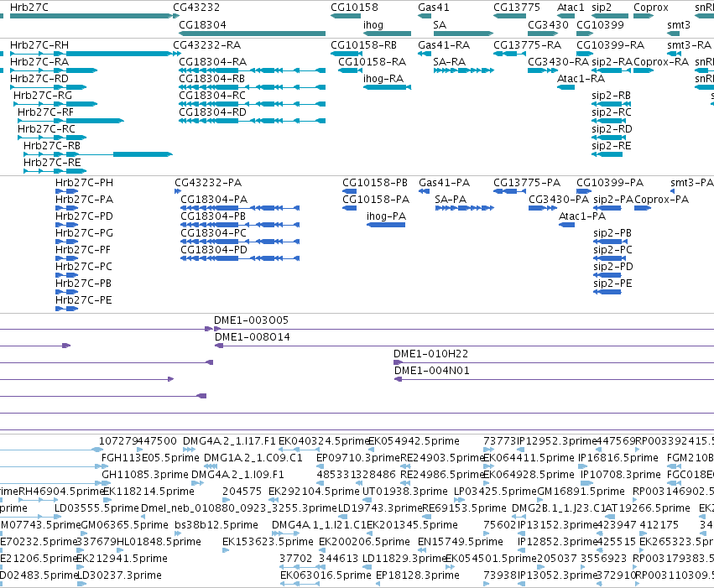
Task: Select transcript Gas41-RA label
Action: [444, 44]
